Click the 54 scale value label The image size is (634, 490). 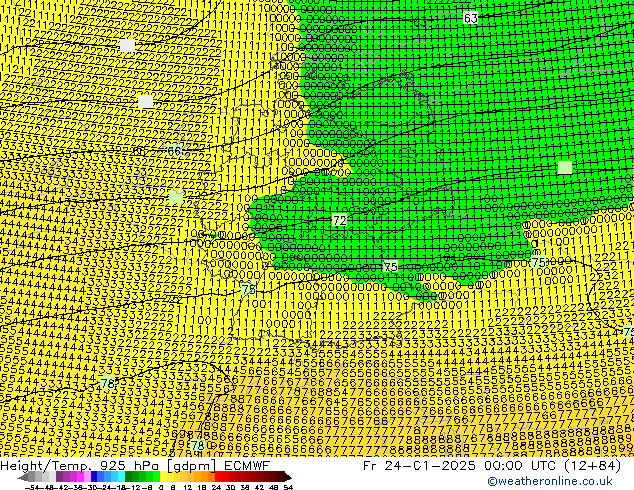287,487
